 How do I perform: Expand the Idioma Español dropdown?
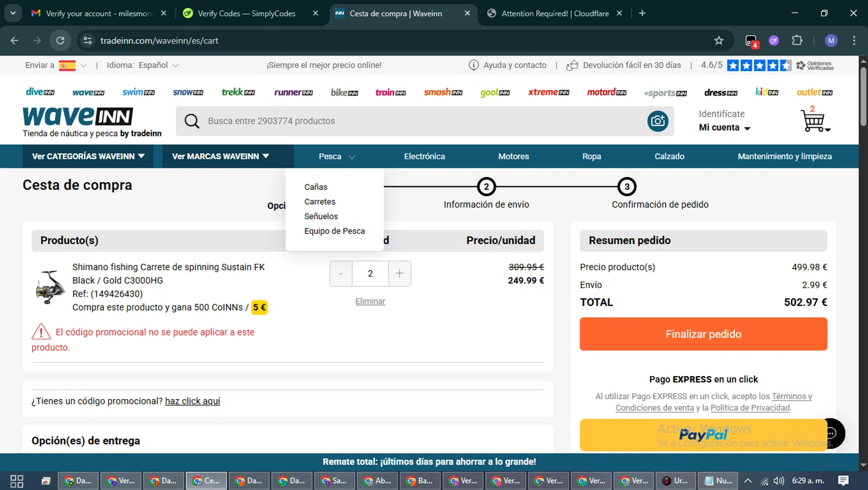click(x=175, y=65)
